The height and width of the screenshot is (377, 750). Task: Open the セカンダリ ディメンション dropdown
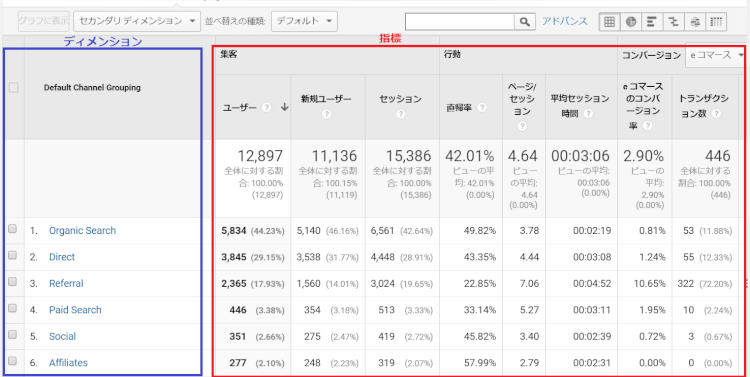coord(137,22)
